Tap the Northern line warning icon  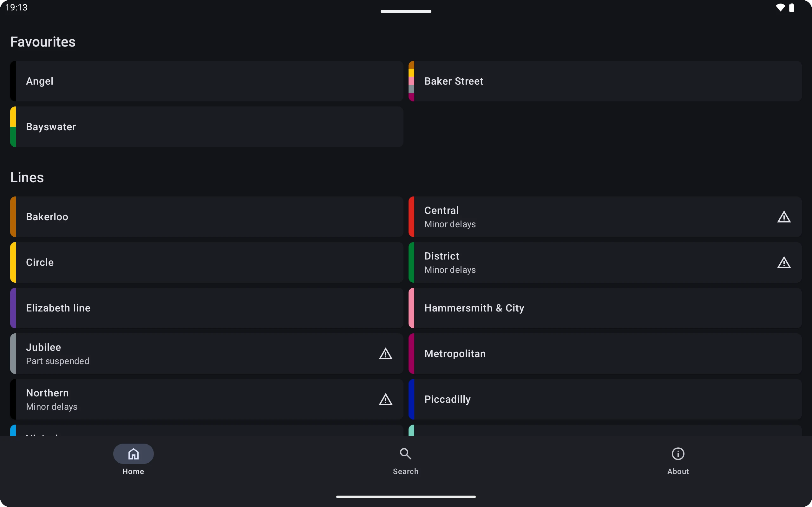pos(385,399)
